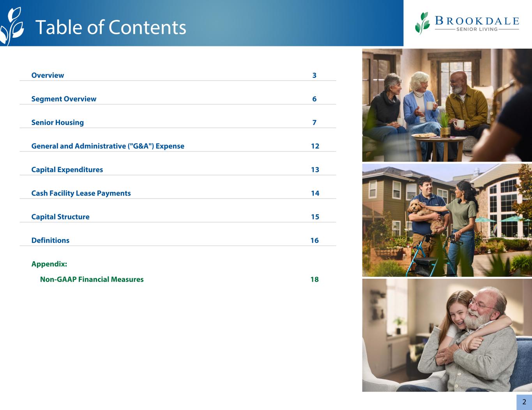Select the photo of girl hugging grandfather
This screenshot has height=410, width=532.
(x=447, y=335)
